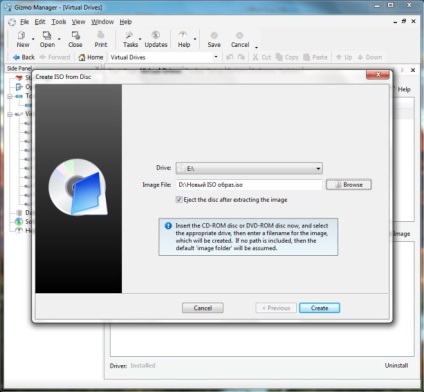
Task: Click the Undo icon in navigation bar
Action: tap(230, 57)
